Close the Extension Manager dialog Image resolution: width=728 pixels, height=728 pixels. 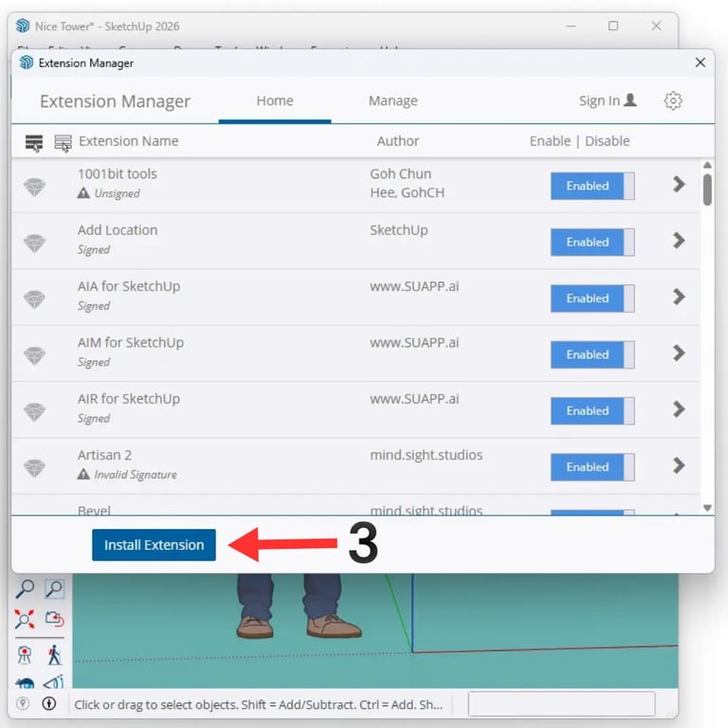pos(701,63)
